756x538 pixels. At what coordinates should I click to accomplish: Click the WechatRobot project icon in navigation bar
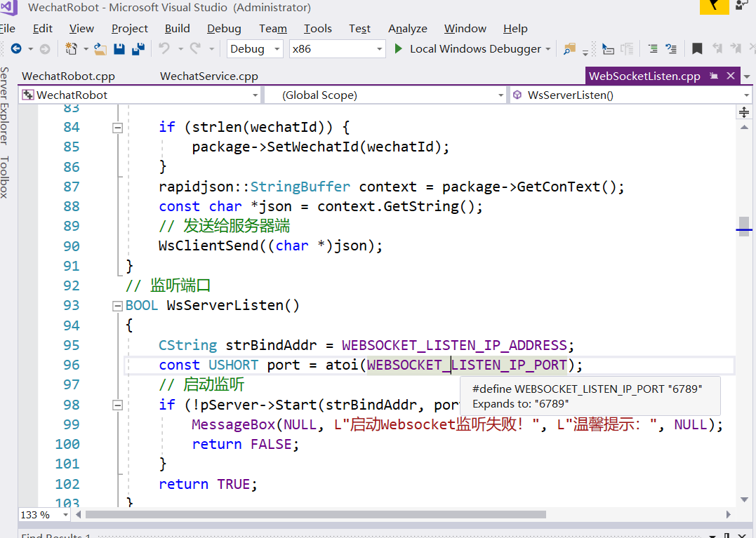[28, 95]
